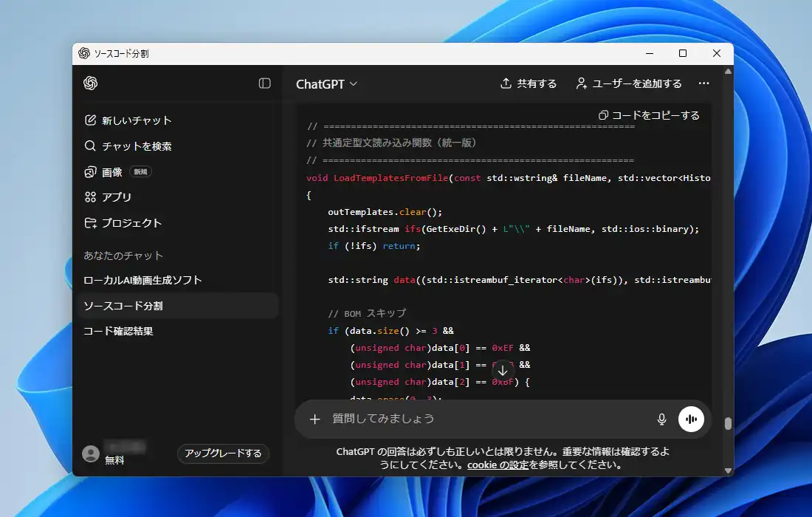The height and width of the screenshot is (517, 812).
Task: Click the plus attach button in the prompt box
Action: click(315, 419)
